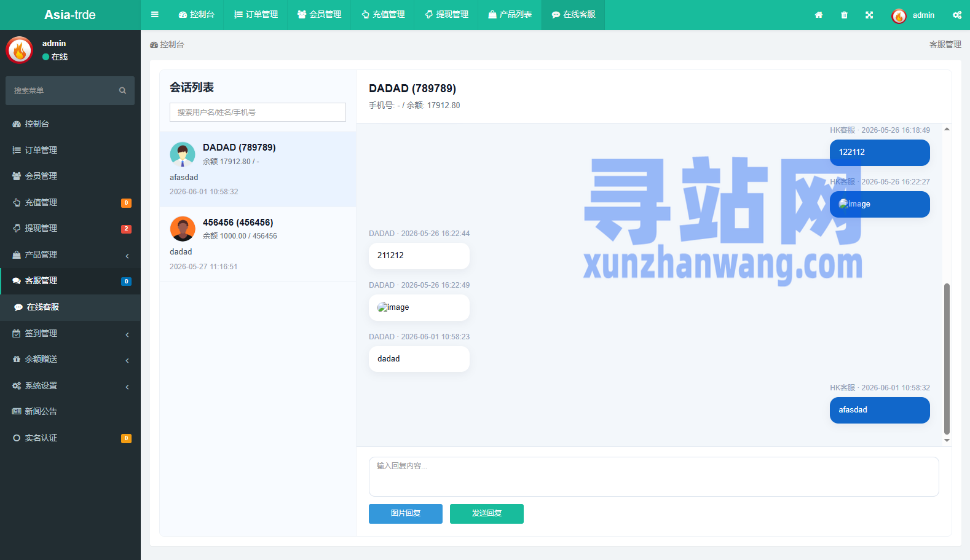Click the dadad message bubble from DADAD
970x560 pixels.
tap(419, 359)
